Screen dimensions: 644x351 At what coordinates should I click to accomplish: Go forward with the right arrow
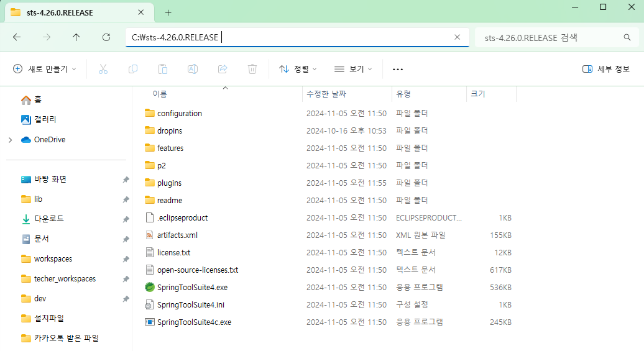(47, 37)
